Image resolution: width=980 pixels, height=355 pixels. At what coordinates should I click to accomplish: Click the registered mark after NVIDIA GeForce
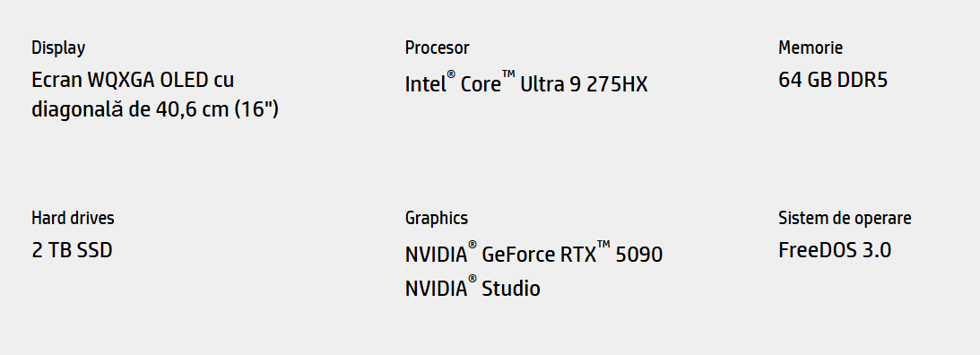(473, 245)
